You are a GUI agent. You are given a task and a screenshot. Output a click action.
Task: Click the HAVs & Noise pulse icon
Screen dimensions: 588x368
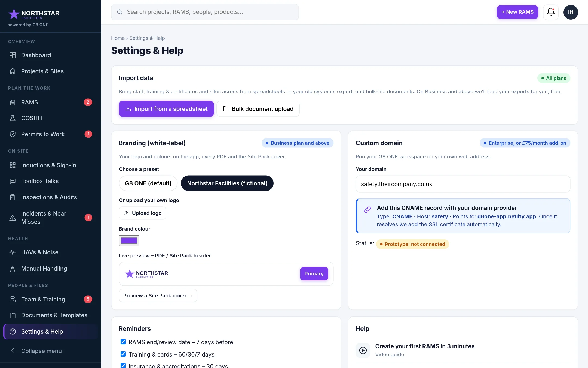point(13,252)
